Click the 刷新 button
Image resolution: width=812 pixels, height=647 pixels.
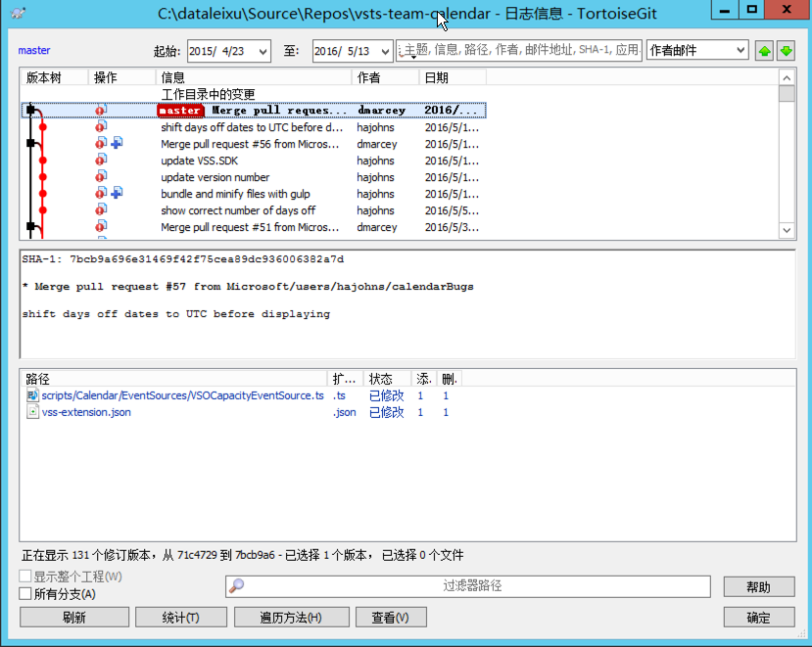[x=74, y=617]
